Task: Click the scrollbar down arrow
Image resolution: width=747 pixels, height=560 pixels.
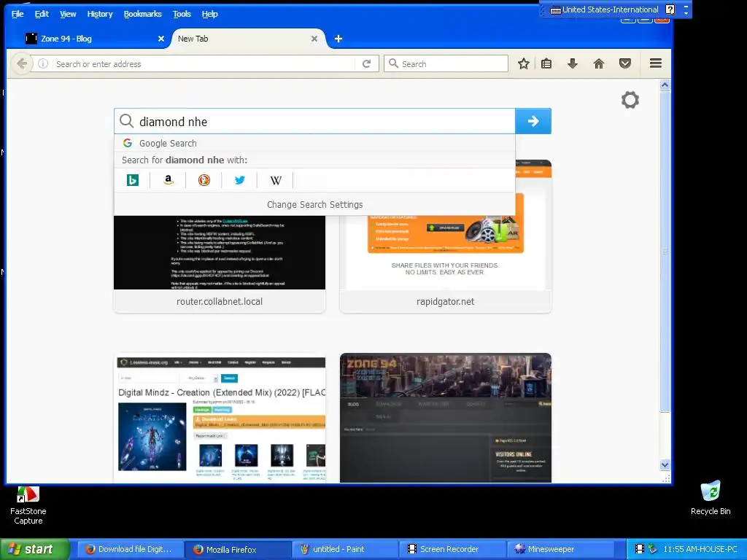Action: (x=665, y=464)
